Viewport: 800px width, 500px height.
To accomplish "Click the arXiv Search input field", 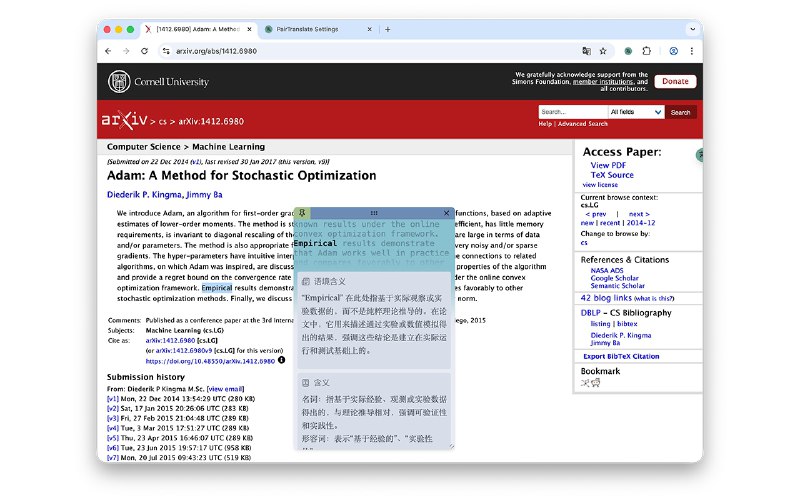I will 571,112.
